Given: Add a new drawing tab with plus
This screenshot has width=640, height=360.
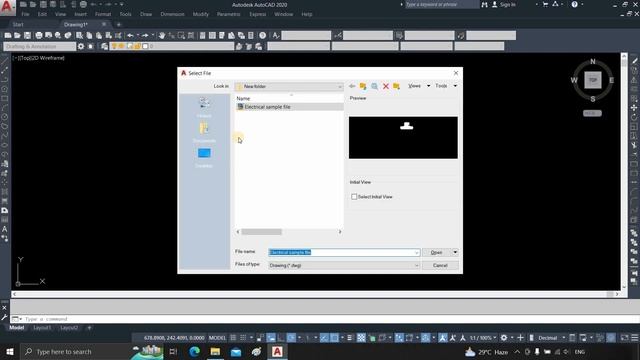Looking at the screenshot, I should point(119,24).
